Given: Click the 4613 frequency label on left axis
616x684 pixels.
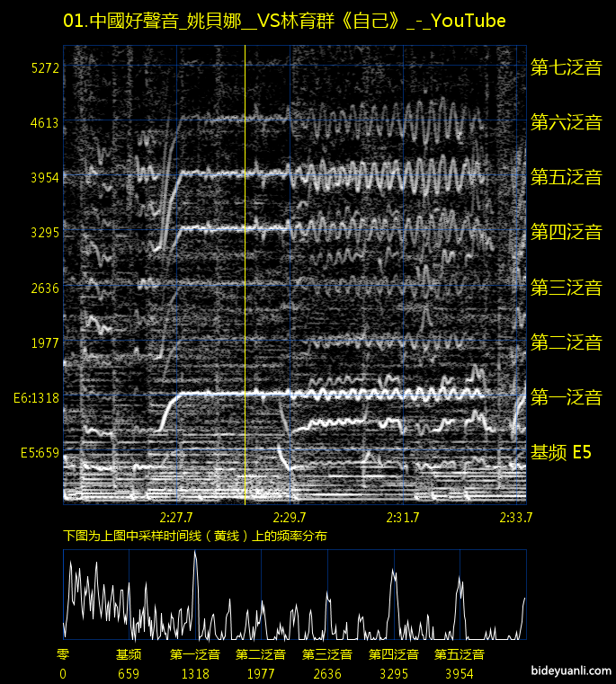Looking at the screenshot, I should 43,123.
